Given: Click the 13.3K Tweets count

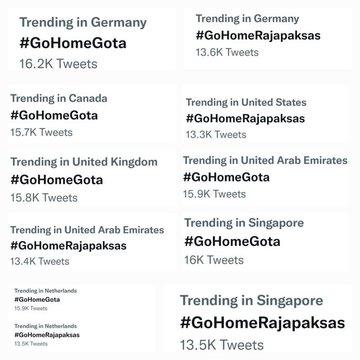Looking at the screenshot, I should [216, 135].
